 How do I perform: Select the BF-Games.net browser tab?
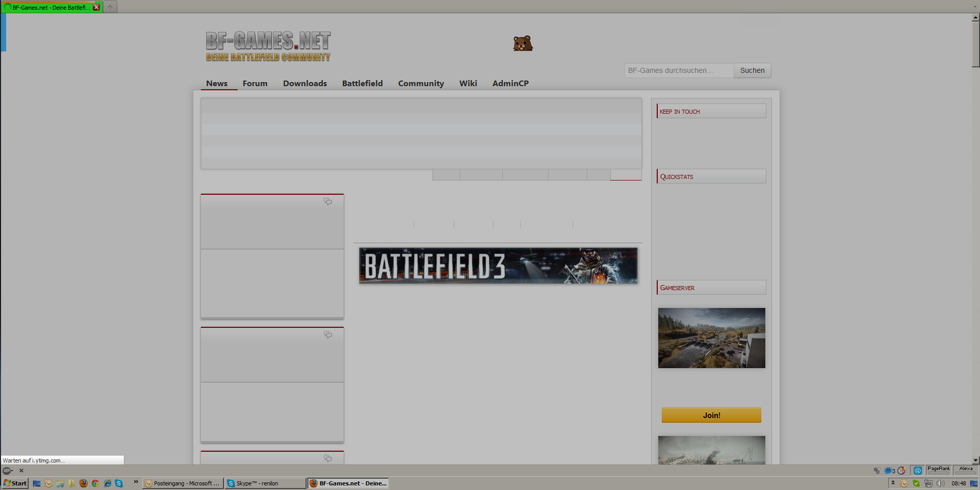(x=51, y=7)
